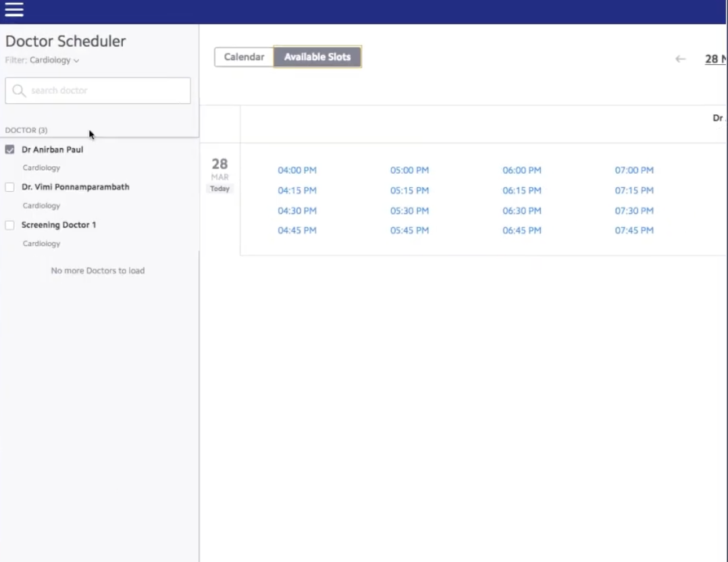Select the 06:00 PM slot
This screenshot has width=728, height=562.
coord(522,170)
